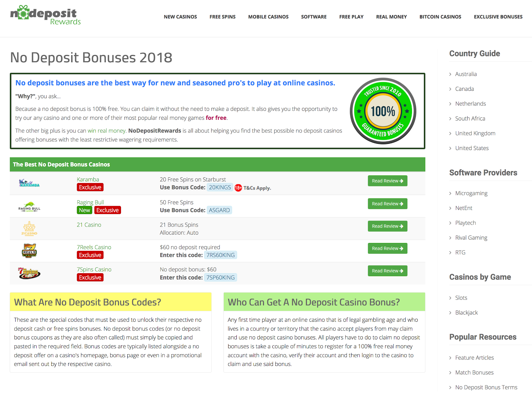
Task: Open the New Casinos menu
Action: pyautogui.click(x=180, y=17)
